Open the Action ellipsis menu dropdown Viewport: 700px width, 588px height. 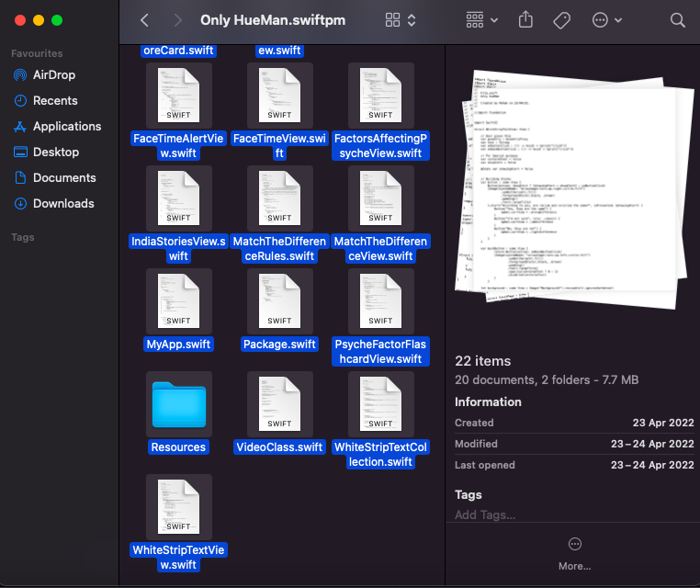pyautogui.click(x=606, y=19)
